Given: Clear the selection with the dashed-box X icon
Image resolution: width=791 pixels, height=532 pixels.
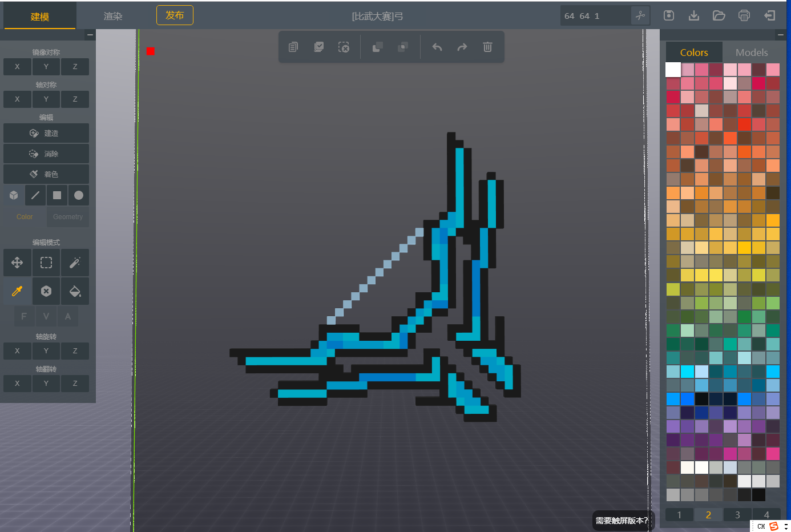Looking at the screenshot, I should 344,47.
